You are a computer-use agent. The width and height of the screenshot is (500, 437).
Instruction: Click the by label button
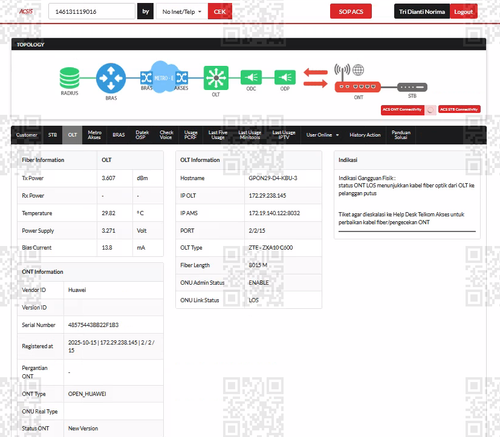point(145,12)
